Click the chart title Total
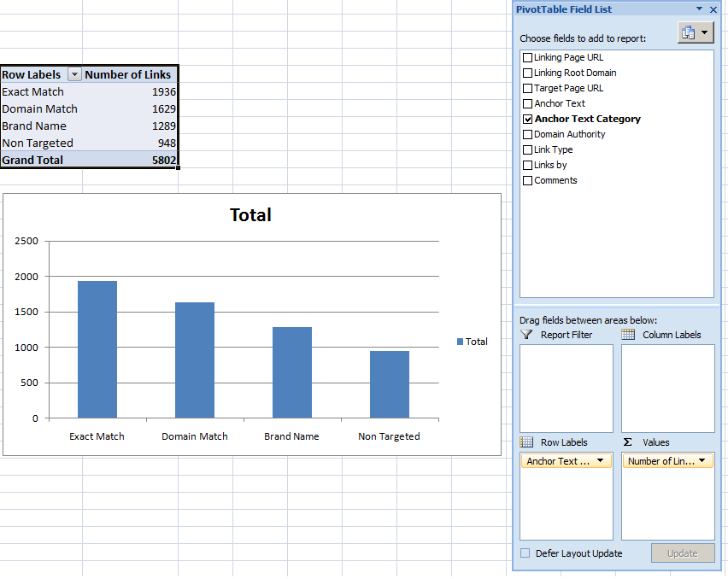Viewport: 728px width, 579px height. pyautogui.click(x=250, y=215)
